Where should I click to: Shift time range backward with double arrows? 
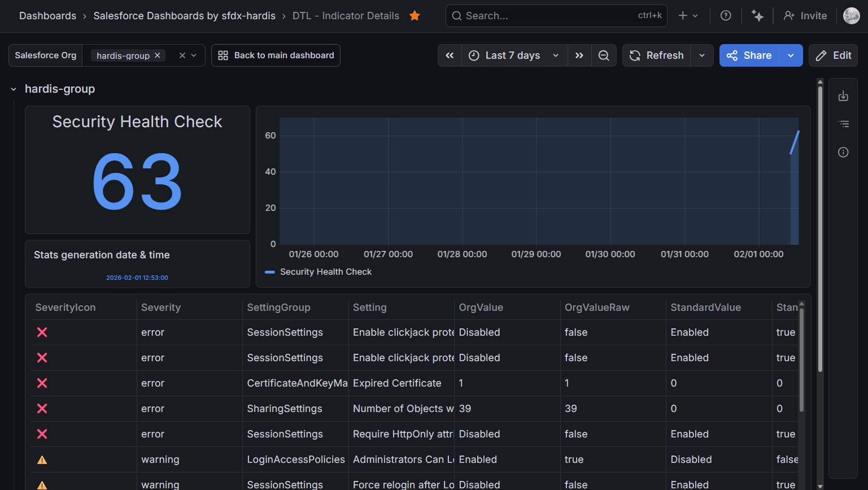click(x=450, y=55)
